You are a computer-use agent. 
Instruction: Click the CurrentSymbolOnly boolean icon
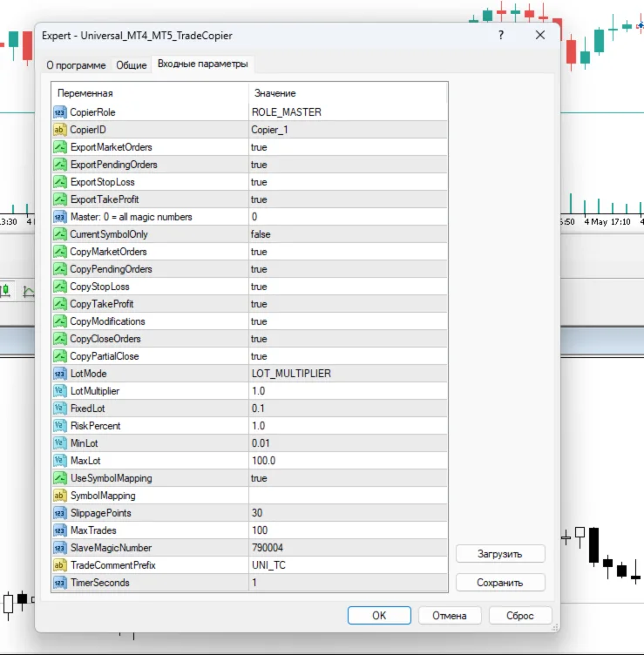coord(60,234)
